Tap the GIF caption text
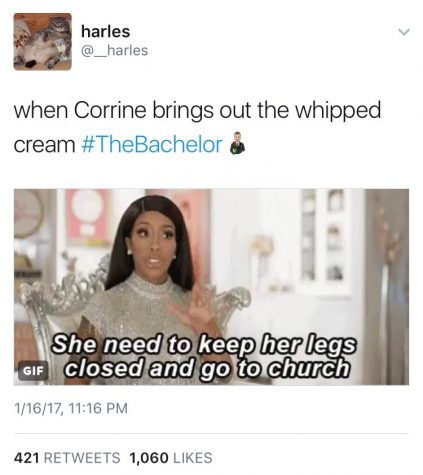Viewport: 423px width, 475px height. [x=203, y=356]
